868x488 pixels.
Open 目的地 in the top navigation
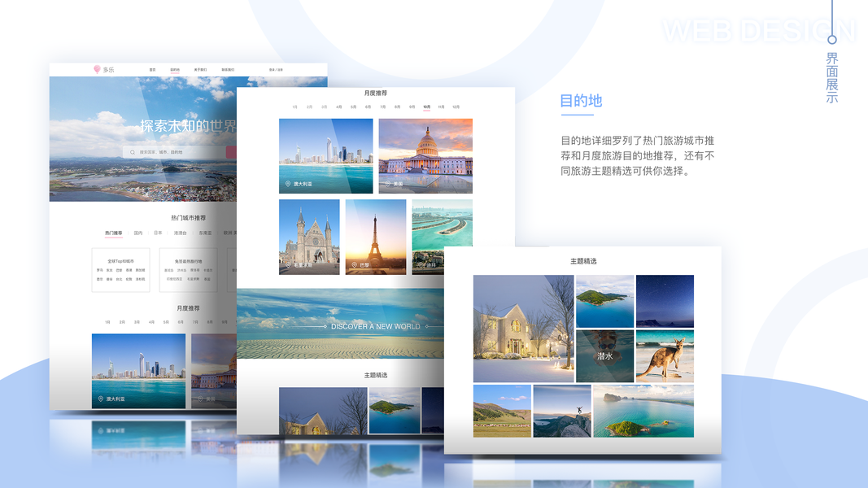pyautogui.click(x=175, y=70)
